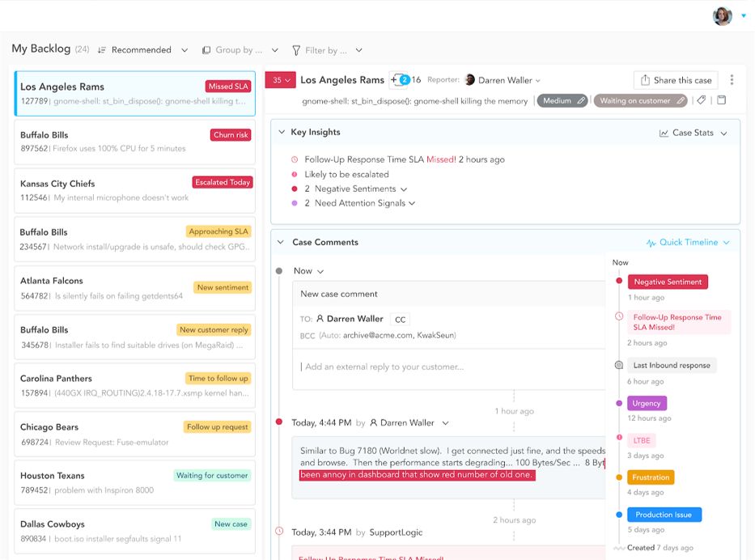Click the Likely to be escalated insight
This screenshot has width=755, height=560.
346,174
